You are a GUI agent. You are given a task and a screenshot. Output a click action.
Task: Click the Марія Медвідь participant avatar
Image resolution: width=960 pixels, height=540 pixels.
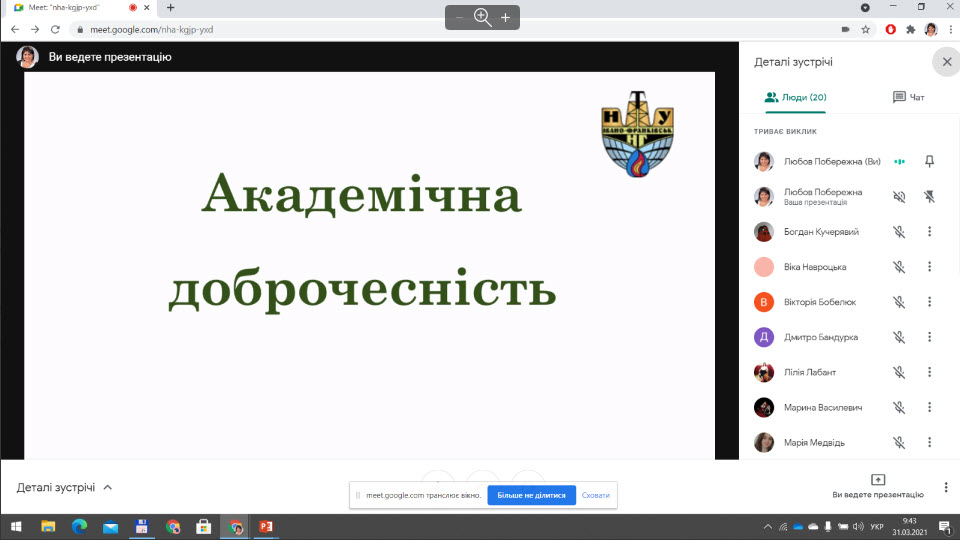pos(764,443)
